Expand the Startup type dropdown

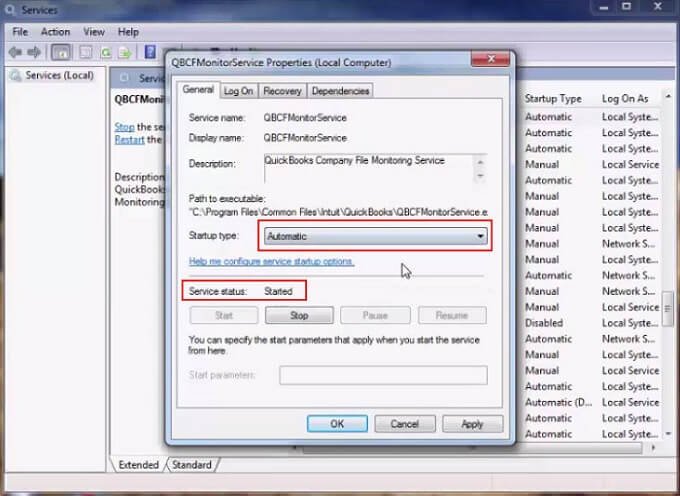coord(376,236)
